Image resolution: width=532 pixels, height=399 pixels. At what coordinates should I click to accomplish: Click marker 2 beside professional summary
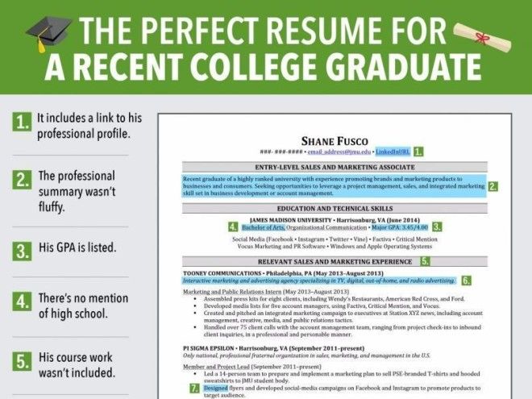click(493, 186)
